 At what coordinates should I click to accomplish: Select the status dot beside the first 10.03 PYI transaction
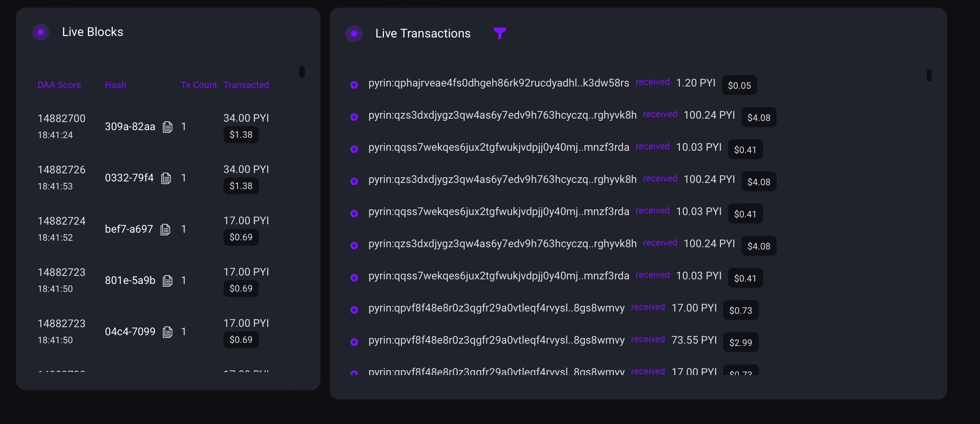point(354,149)
